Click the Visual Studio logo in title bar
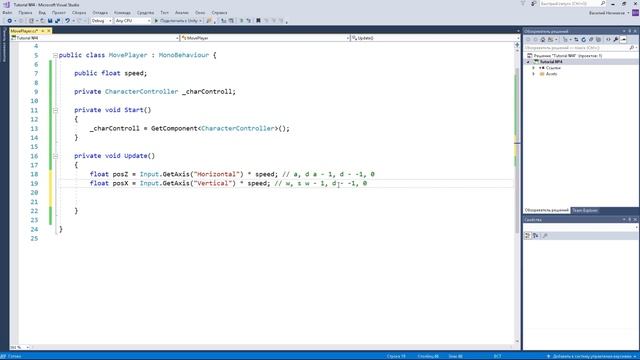 pos(7,5)
